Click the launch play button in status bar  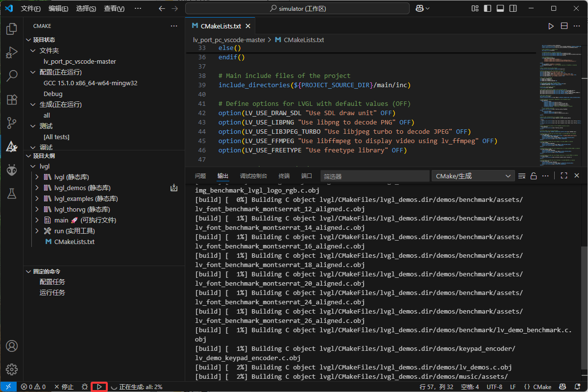tap(99, 387)
